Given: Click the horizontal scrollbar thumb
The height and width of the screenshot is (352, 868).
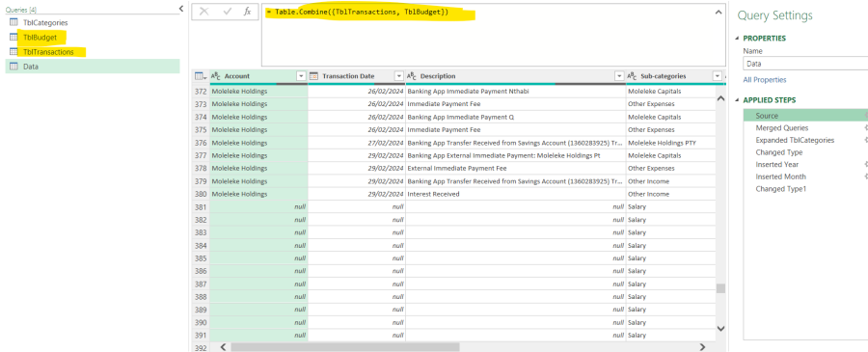Looking at the screenshot, I should tap(345, 347).
